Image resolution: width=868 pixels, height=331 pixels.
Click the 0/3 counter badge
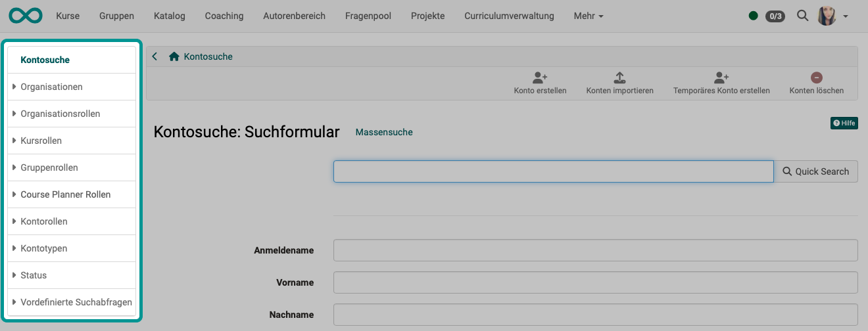[775, 16]
